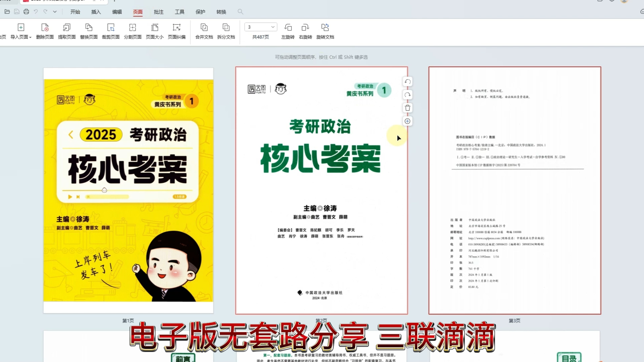Open the 页面大小 tool

[x=155, y=32]
